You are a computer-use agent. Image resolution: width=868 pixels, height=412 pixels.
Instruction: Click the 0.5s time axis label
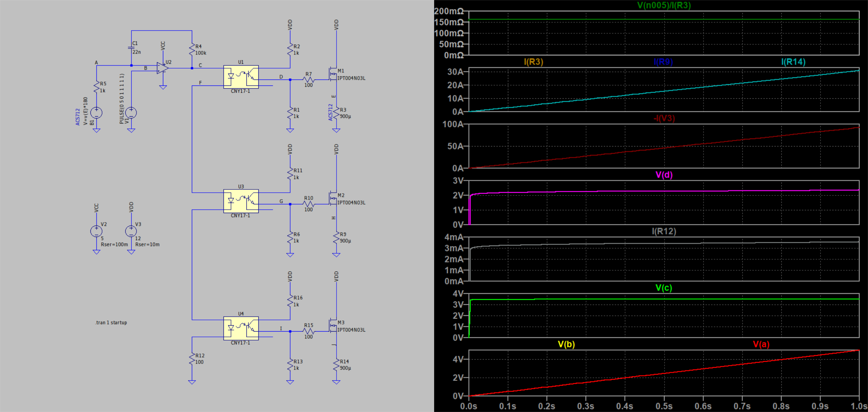point(664,406)
